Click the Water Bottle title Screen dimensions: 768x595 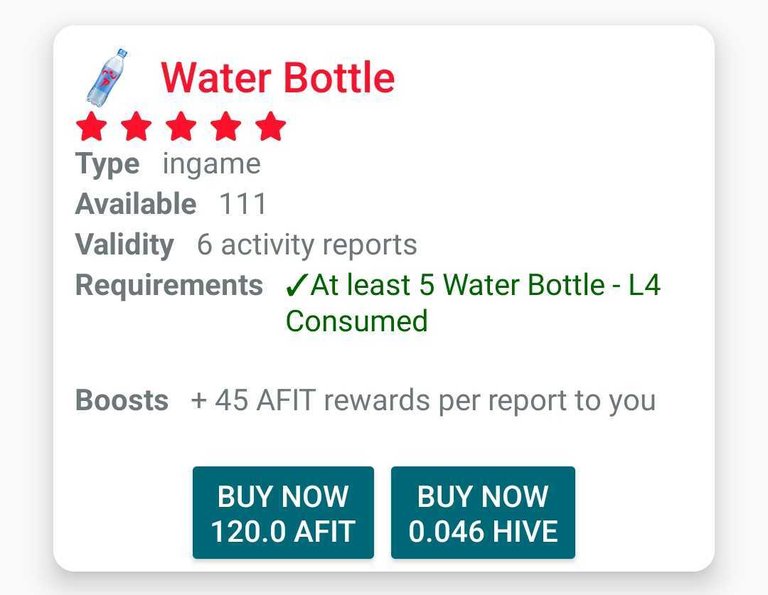coord(278,77)
